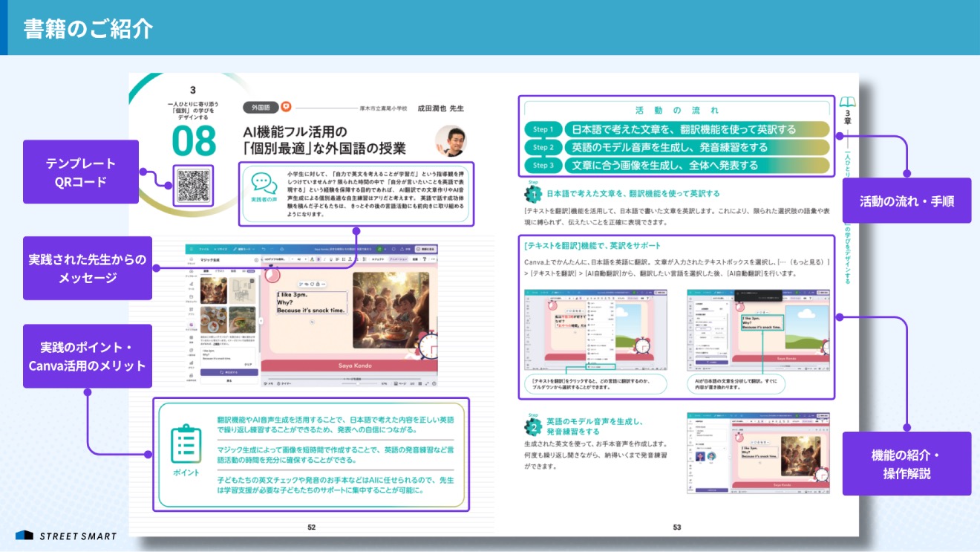
Task: Click the STREET SMART logo
Action: 66,536
